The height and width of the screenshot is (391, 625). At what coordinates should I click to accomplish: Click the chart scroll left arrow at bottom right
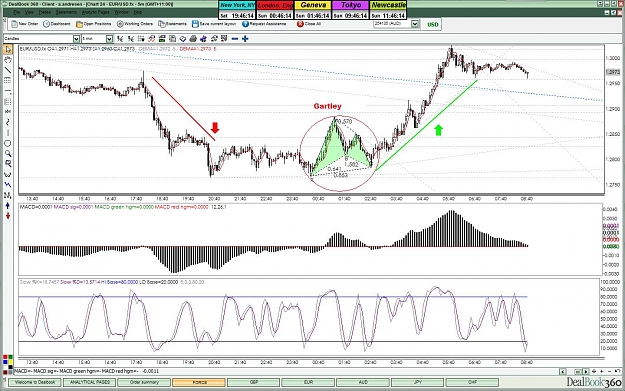click(563, 371)
